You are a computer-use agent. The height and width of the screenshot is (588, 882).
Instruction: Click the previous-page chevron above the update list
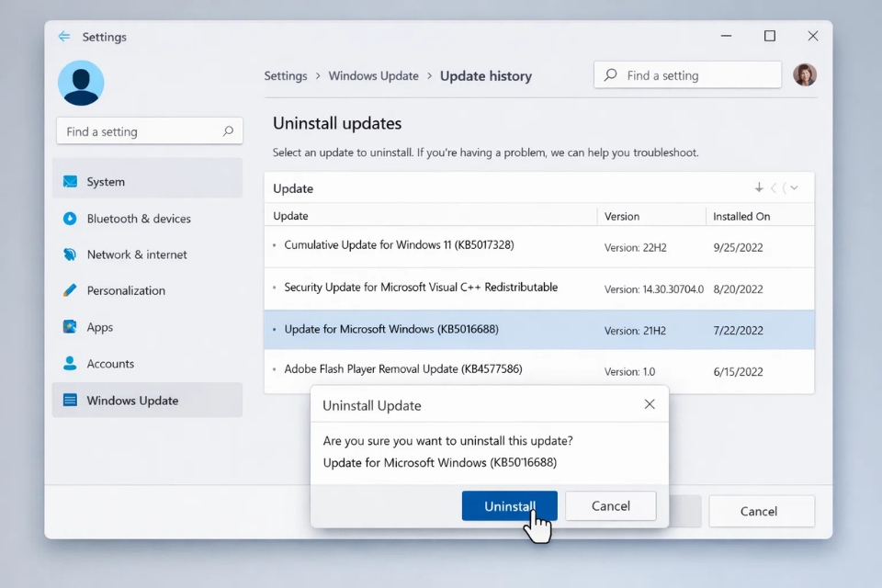click(772, 187)
